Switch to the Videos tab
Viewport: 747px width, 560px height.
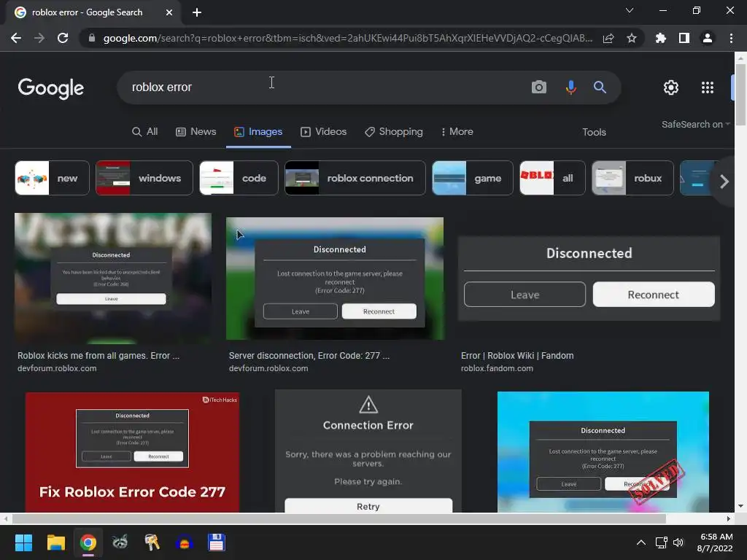point(323,132)
